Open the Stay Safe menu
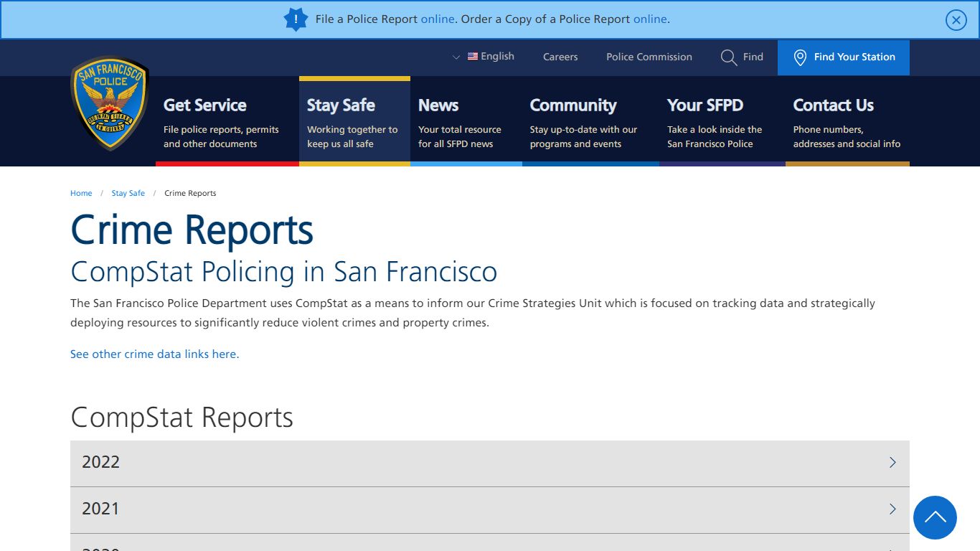This screenshot has width=980, height=551. click(x=354, y=121)
